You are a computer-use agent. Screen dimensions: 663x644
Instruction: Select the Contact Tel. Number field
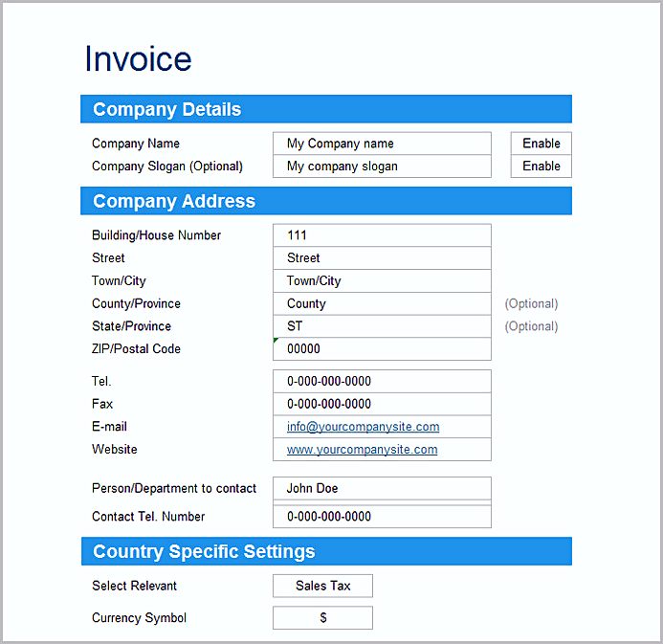[382, 517]
